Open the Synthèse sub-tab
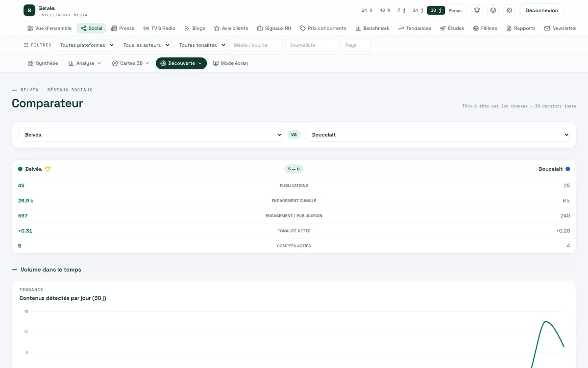The image size is (588, 368). tap(43, 63)
